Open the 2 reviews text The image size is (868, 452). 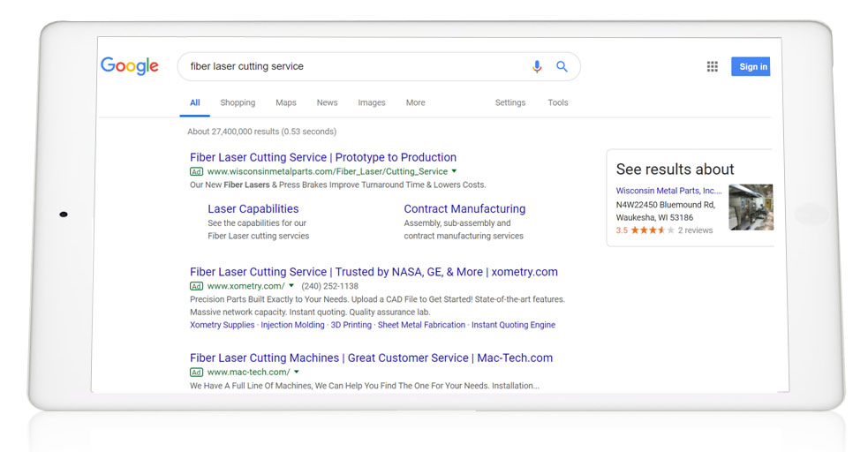(695, 230)
